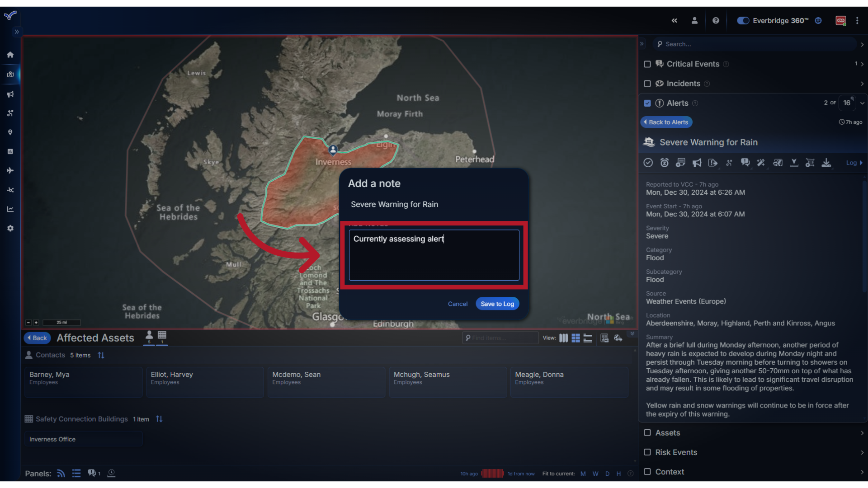868x488 pixels.
Task: Expand the Risk Events section
Action: pyautogui.click(x=862, y=452)
